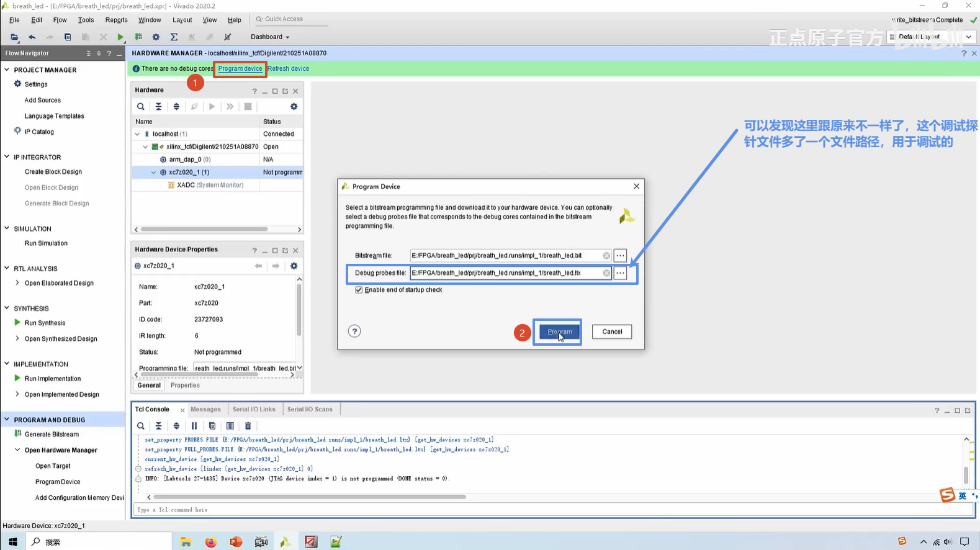Click the Open Project toolbar icon
The image size is (980, 550).
14,37
